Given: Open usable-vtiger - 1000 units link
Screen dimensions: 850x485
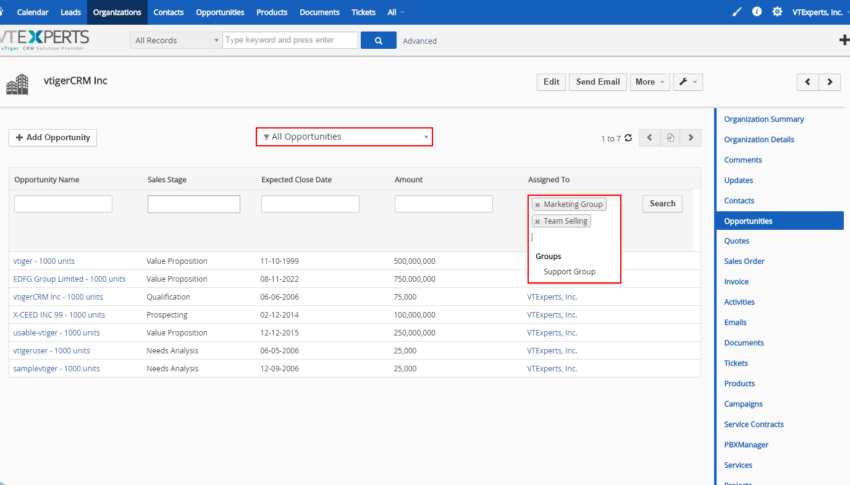Looking at the screenshot, I should click(x=56, y=333).
